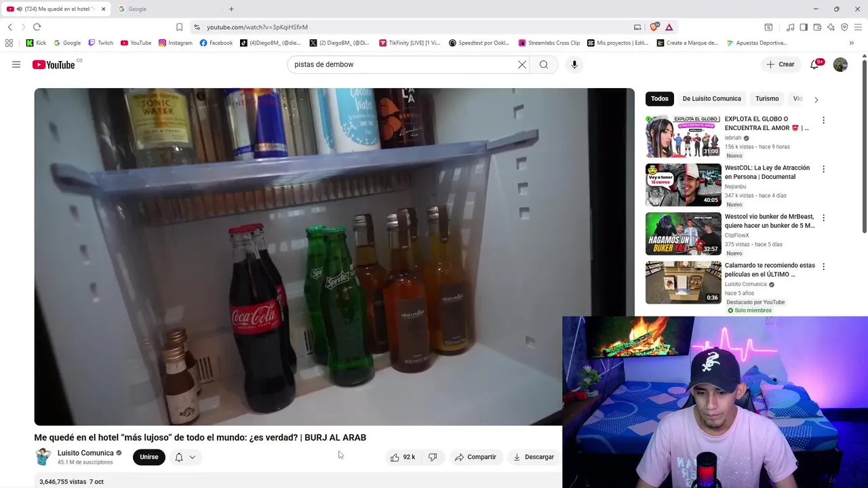Screen dimensions: 868x488
Task: Open the Brave Wallet icon
Action: pyautogui.click(x=817, y=27)
